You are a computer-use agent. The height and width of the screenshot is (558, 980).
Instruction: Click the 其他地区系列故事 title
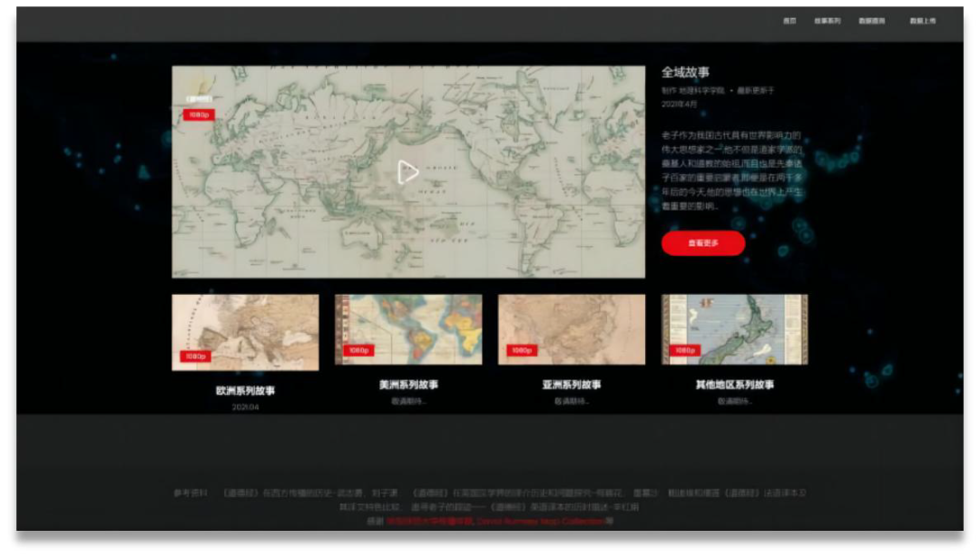[x=735, y=385]
